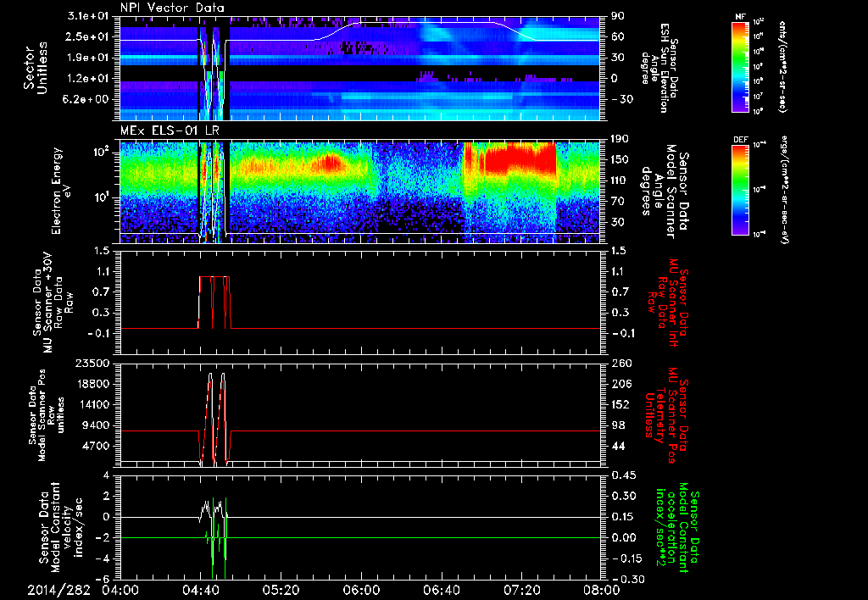Screen dimensions: 868x600
Task: Click the red hot spot near 05:50 in ELS panel
Action: 331,163
